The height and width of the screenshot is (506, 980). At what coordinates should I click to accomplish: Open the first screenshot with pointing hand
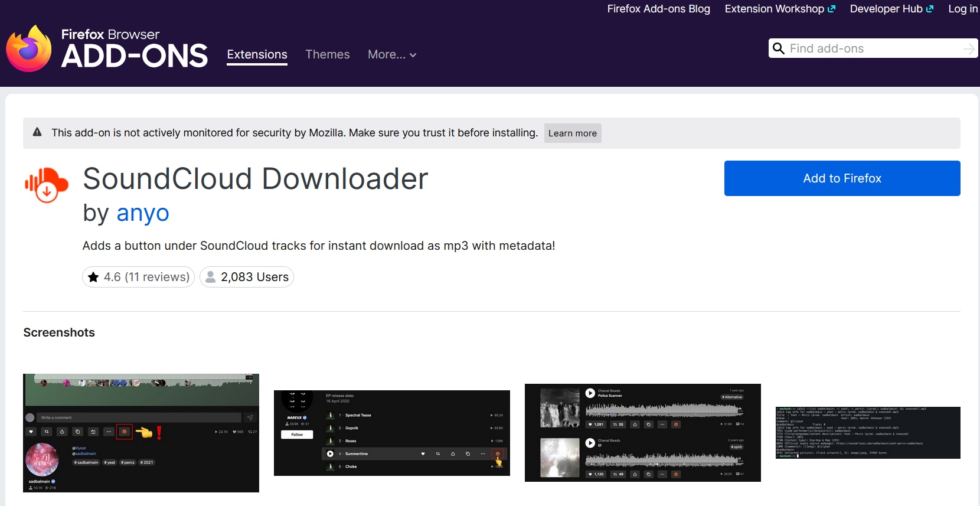[141, 433]
